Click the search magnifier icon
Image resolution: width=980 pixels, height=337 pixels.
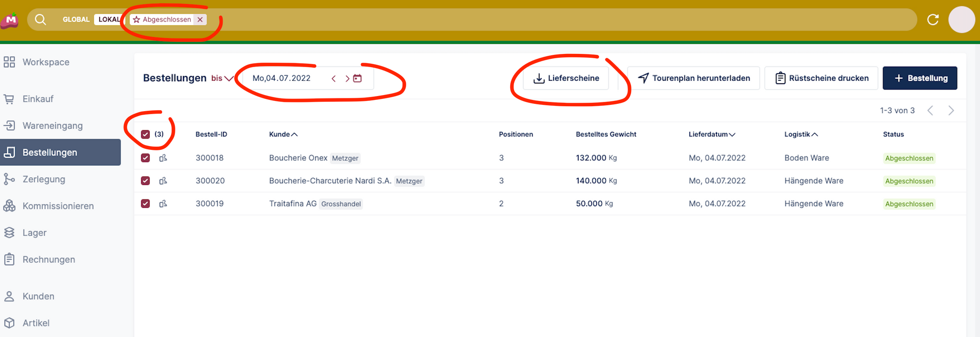pyautogui.click(x=41, y=20)
